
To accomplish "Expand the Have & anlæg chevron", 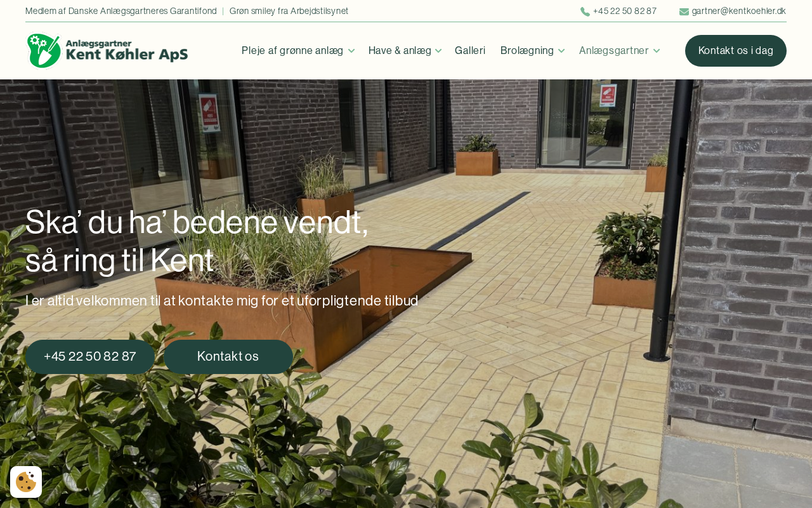I will (438, 51).
